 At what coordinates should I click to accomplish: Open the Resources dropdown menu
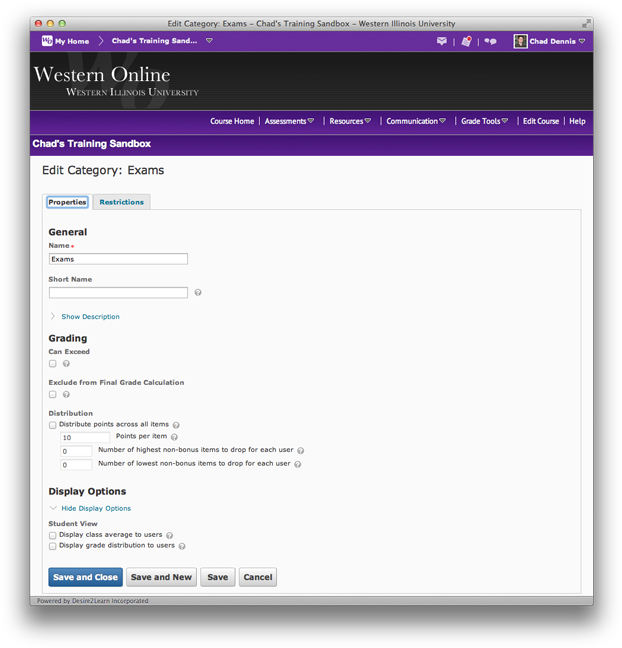tap(350, 121)
